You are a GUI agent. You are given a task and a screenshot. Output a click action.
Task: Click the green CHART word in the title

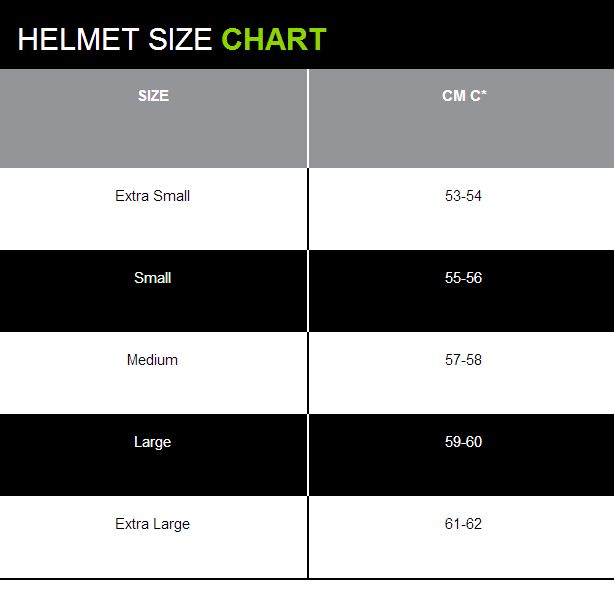[274, 39]
